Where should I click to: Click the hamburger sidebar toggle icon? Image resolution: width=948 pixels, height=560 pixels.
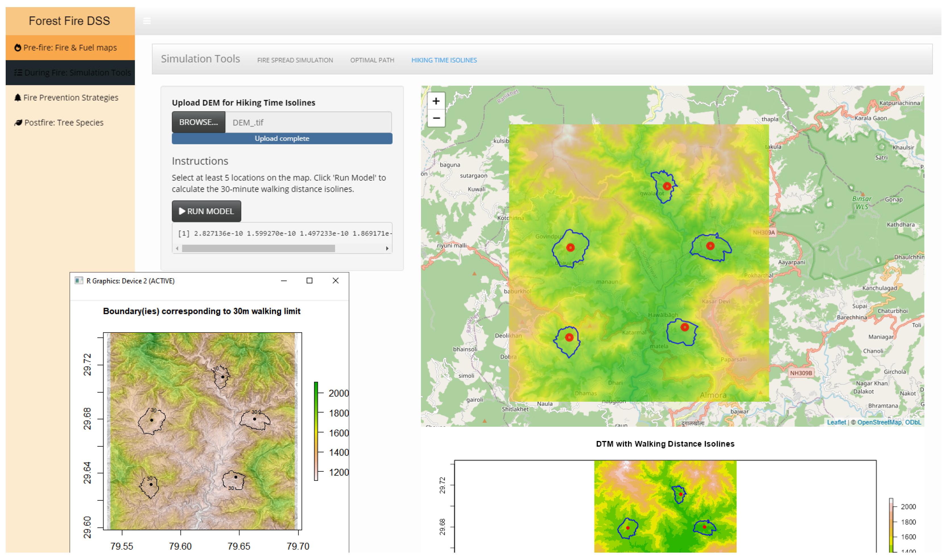click(147, 21)
